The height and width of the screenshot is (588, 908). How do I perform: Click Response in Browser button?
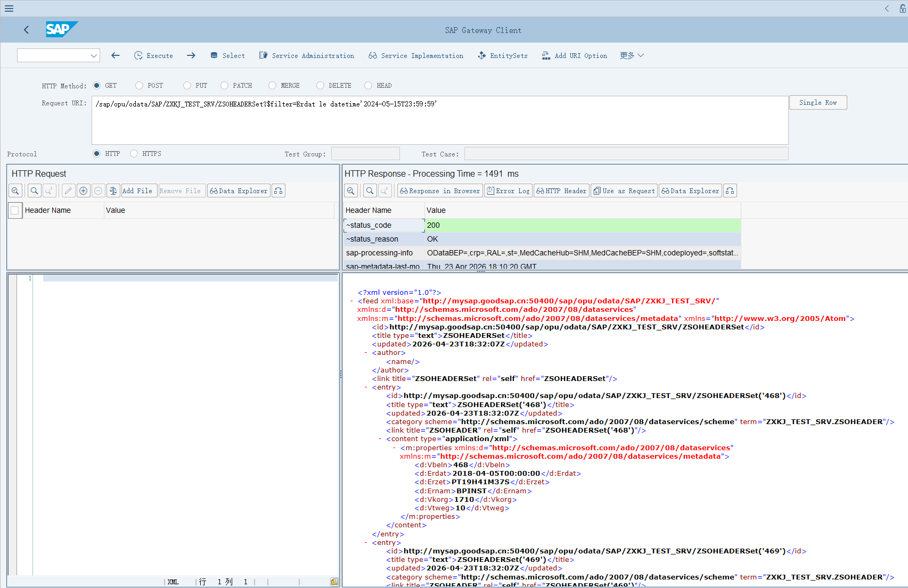440,191
